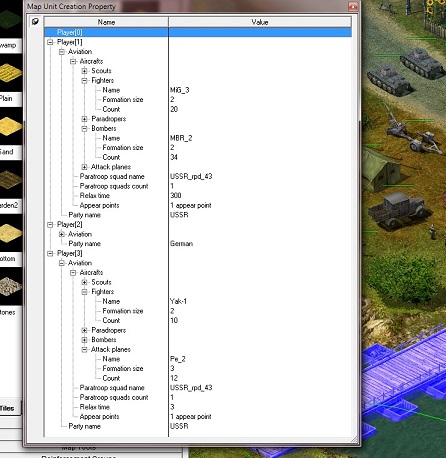Collapse Bombers under Player[1]

pos(85,129)
